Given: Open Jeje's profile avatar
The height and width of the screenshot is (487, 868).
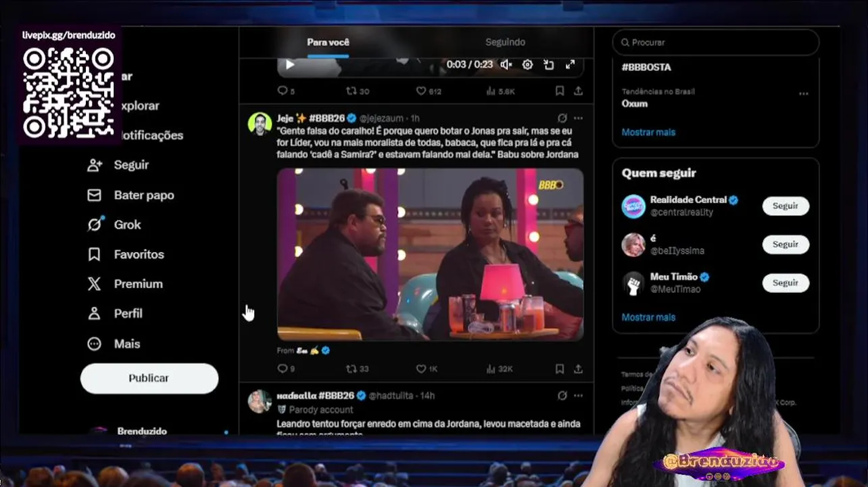Looking at the screenshot, I should pos(260,124).
